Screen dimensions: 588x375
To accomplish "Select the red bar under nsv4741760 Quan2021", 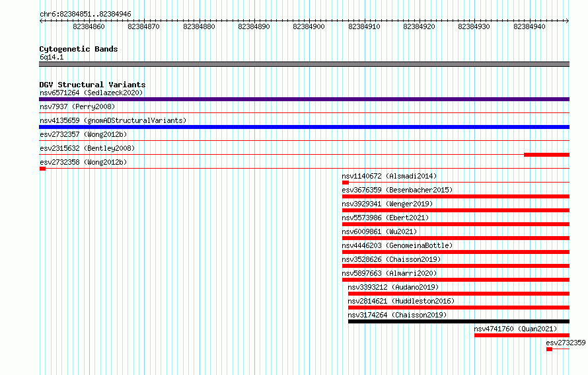I will [522, 335].
